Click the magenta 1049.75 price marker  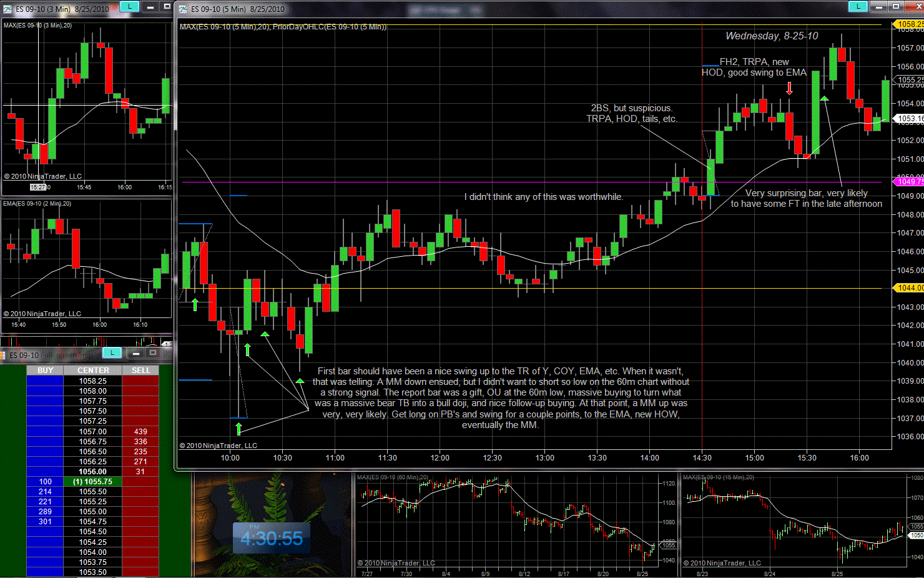(x=910, y=182)
